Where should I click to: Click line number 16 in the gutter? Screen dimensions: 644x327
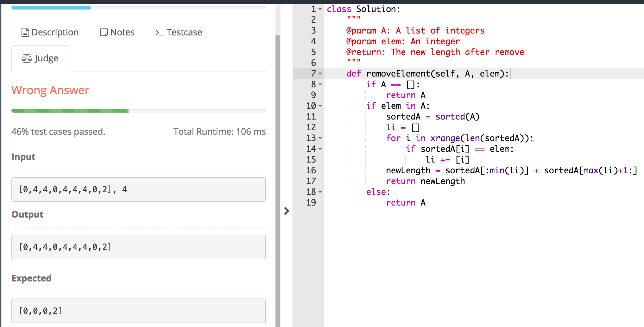click(x=311, y=170)
